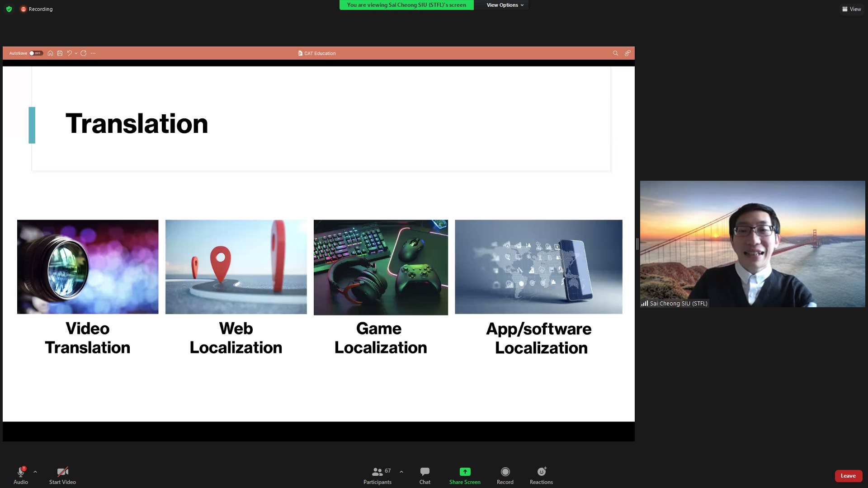Click the Web Localization caption
The width and height of the screenshot is (868, 488).
click(x=236, y=338)
